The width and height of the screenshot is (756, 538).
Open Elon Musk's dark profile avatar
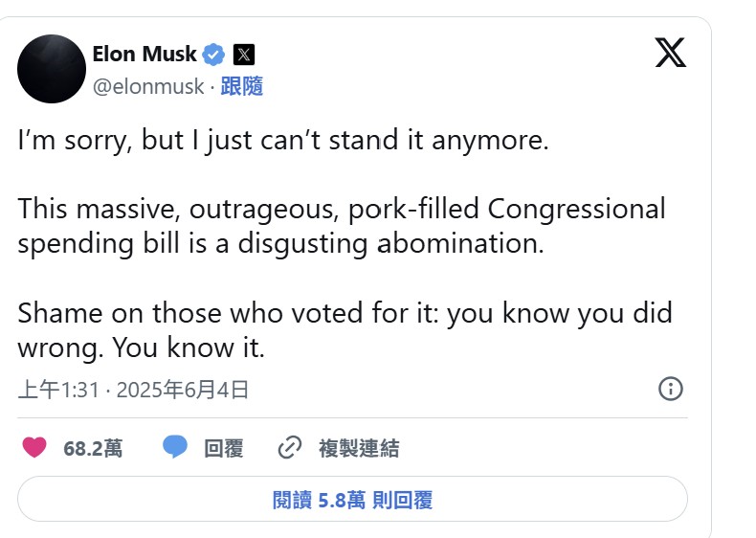pos(52,69)
